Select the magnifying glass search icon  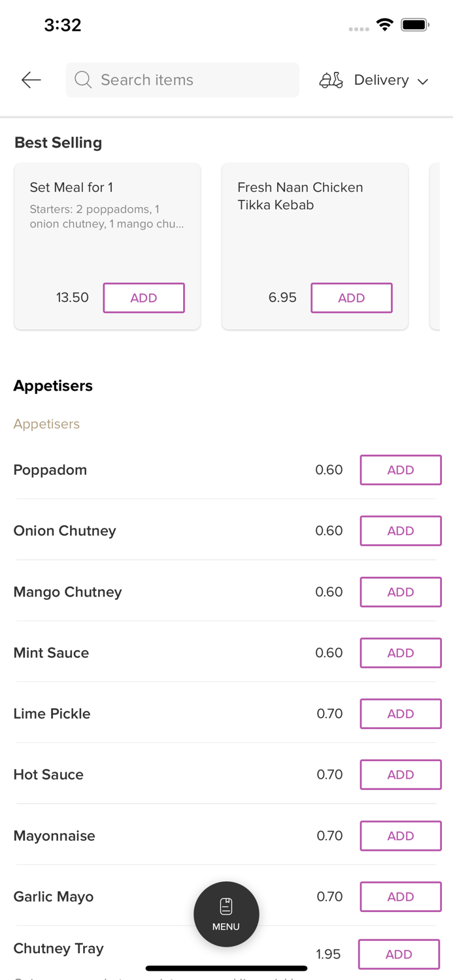click(x=82, y=80)
